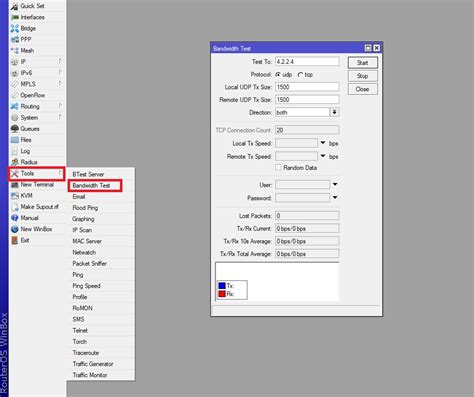474x397 pixels.
Task: Open MAC Server from Tools menu
Action: point(87,241)
